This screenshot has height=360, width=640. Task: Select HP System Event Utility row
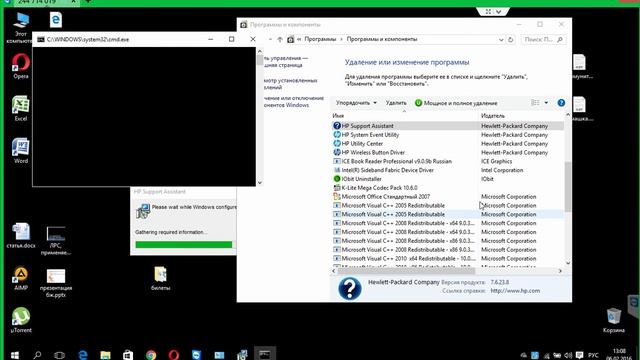(x=448, y=135)
